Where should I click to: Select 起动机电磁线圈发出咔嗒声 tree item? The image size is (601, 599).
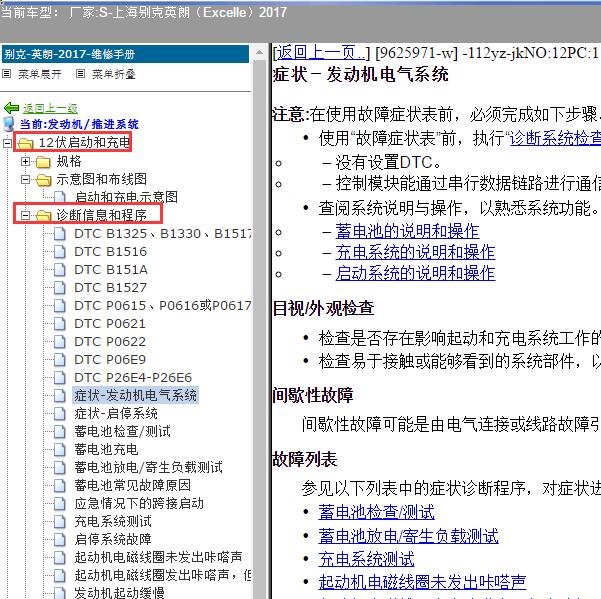tap(163, 576)
